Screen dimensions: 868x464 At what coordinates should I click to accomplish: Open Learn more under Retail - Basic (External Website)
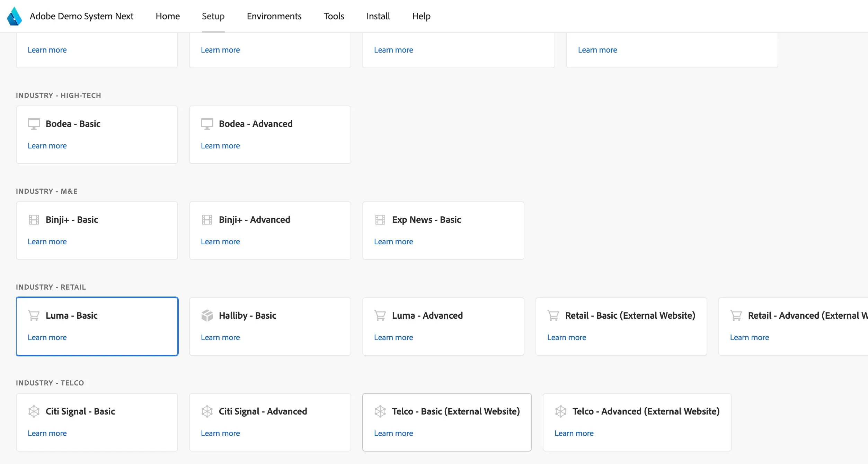(x=567, y=337)
